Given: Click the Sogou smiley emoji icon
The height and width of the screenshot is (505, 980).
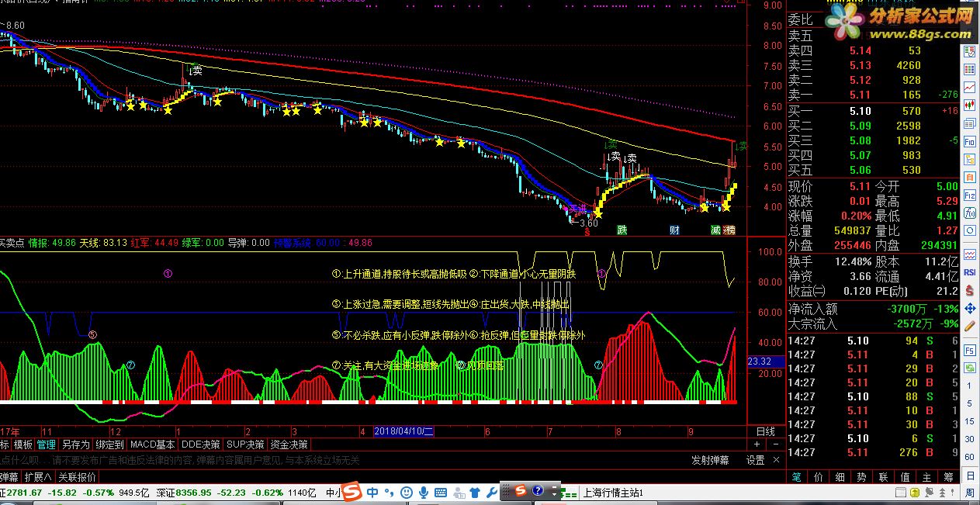Looking at the screenshot, I should click(x=407, y=493).
